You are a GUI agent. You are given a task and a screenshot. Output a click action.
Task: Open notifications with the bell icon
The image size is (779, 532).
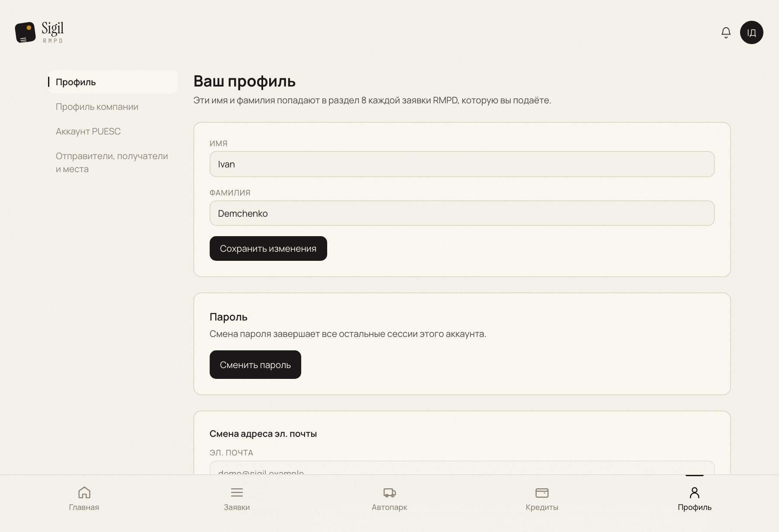click(726, 32)
